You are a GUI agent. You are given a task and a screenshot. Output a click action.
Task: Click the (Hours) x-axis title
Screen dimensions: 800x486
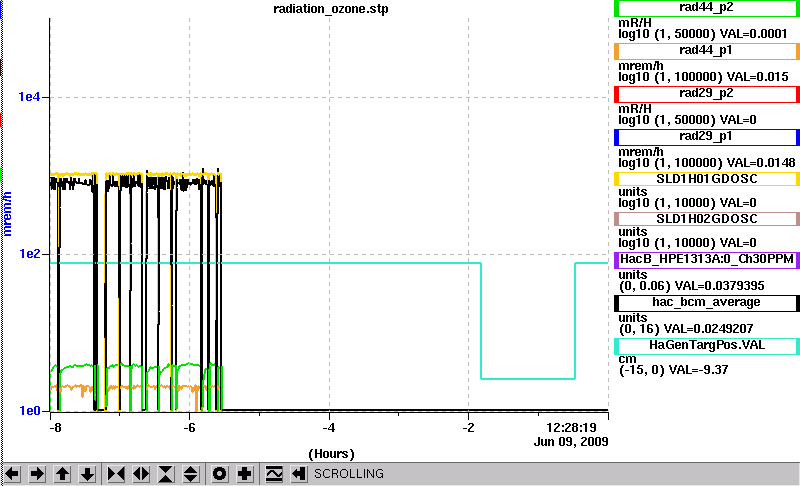[331, 454]
